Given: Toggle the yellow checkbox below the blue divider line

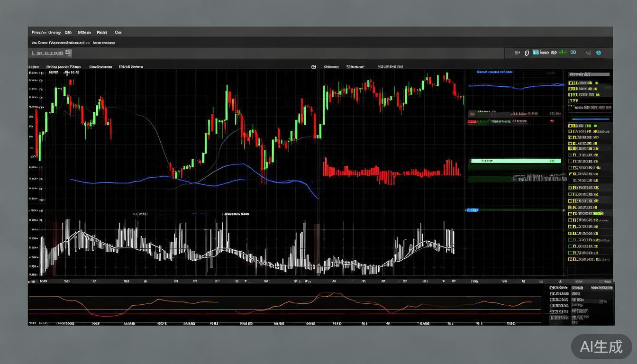Looking at the screenshot, I should click(x=570, y=126).
